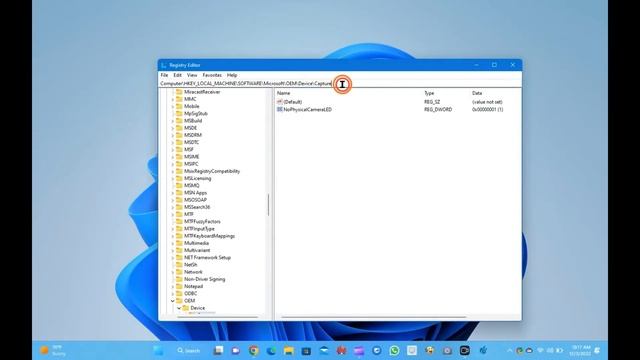The height and width of the screenshot is (360, 640).
Task: Select the NoPhysicalCameraLED DWORD value icon
Action: (x=280, y=109)
